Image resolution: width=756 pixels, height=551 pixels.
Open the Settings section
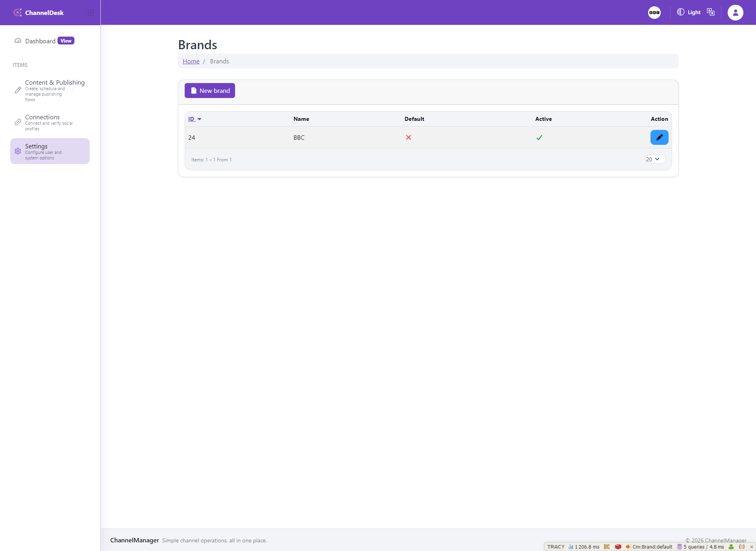50,151
